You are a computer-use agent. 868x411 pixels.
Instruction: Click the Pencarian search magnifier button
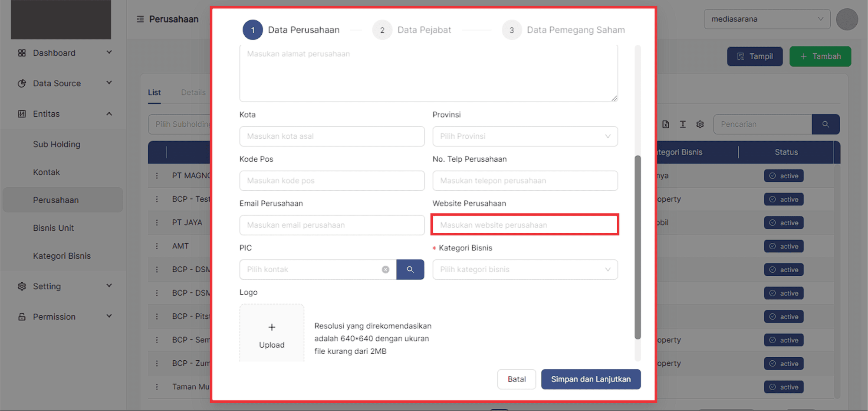click(825, 124)
